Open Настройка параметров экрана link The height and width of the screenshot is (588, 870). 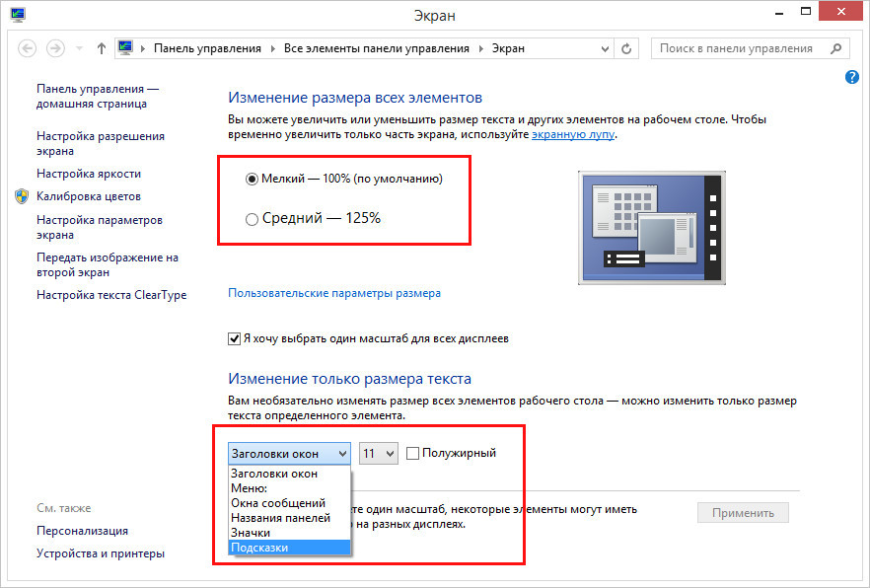tap(100, 228)
